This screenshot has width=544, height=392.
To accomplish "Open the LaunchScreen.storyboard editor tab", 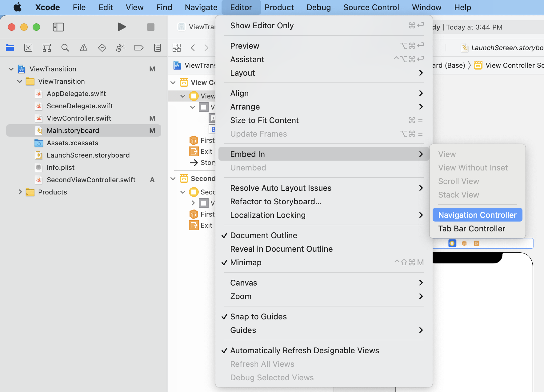I will tap(502, 48).
